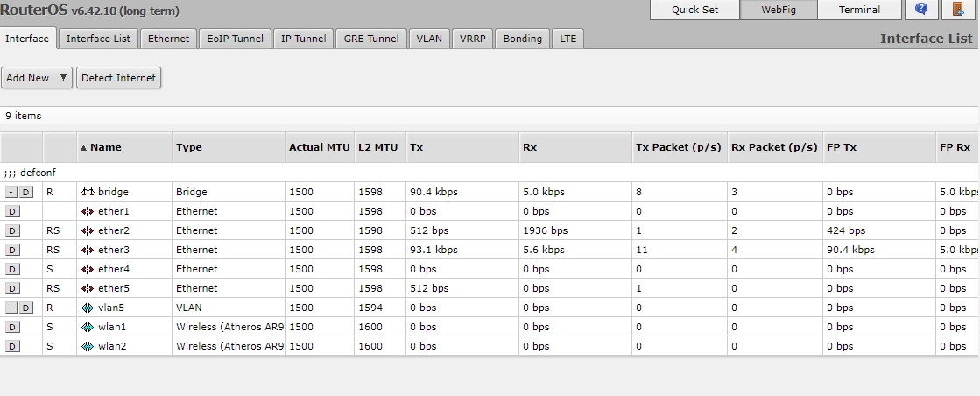The image size is (980, 396).
Task: Sort by L2 MTU column header
Action: (378, 148)
